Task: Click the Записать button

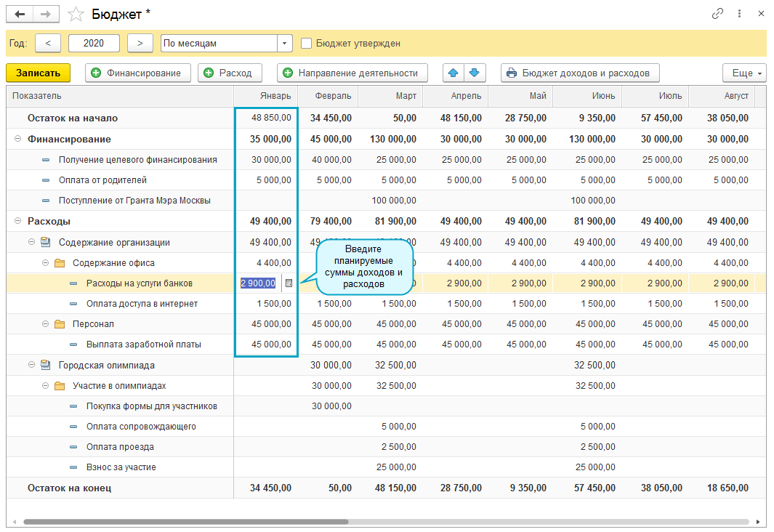Action: pyautogui.click(x=38, y=73)
